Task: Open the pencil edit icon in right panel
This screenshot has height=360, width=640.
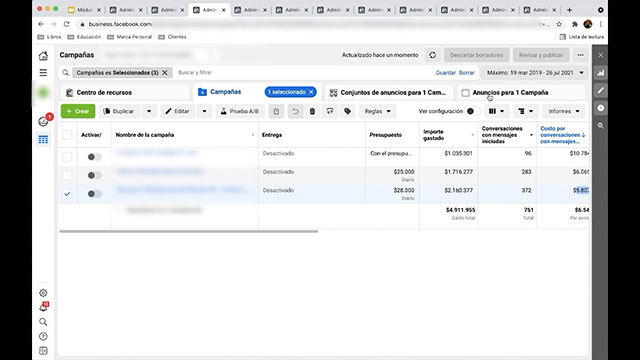Action: (x=600, y=90)
